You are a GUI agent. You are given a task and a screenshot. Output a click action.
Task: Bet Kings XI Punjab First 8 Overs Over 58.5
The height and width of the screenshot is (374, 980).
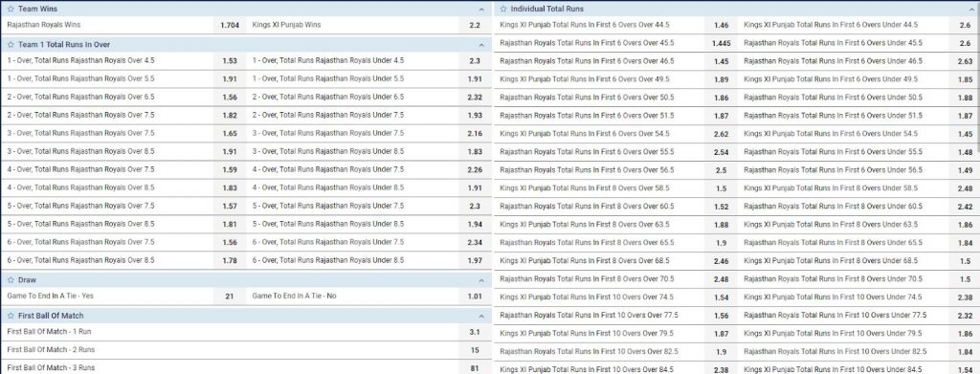tap(721, 188)
